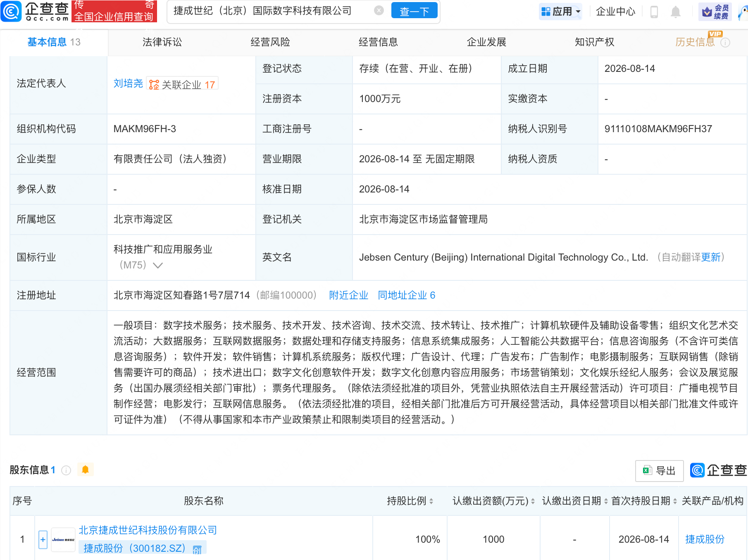Select the 核准日期 value 2026-08-14
The height and width of the screenshot is (560, 748).
(x=384, y=189)
